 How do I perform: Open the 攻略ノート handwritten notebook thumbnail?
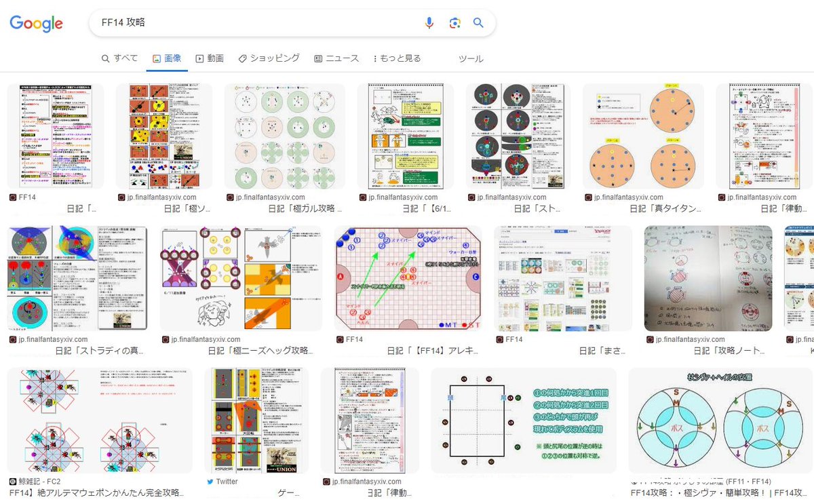click(x=708, y=278)
